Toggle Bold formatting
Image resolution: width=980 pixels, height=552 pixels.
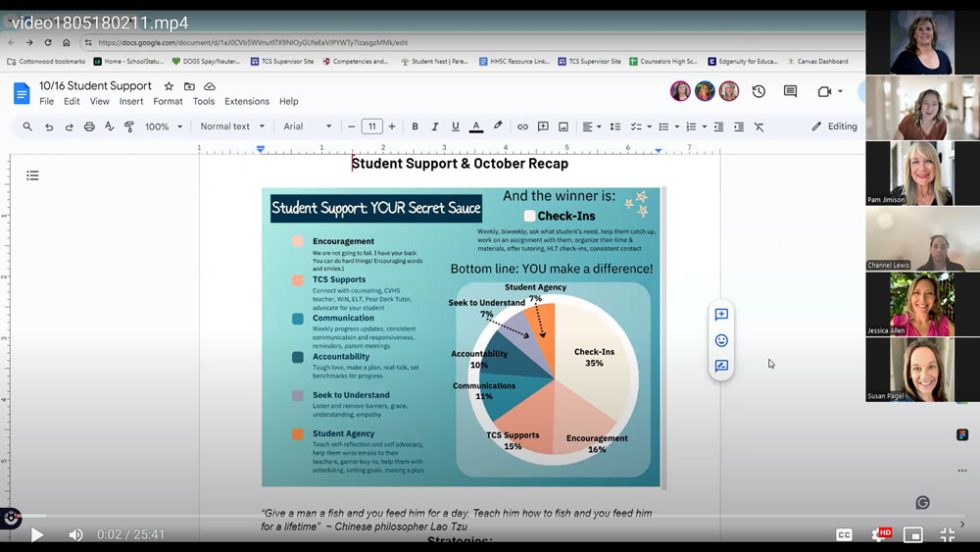pyautogui.click(x=415, y=127)
